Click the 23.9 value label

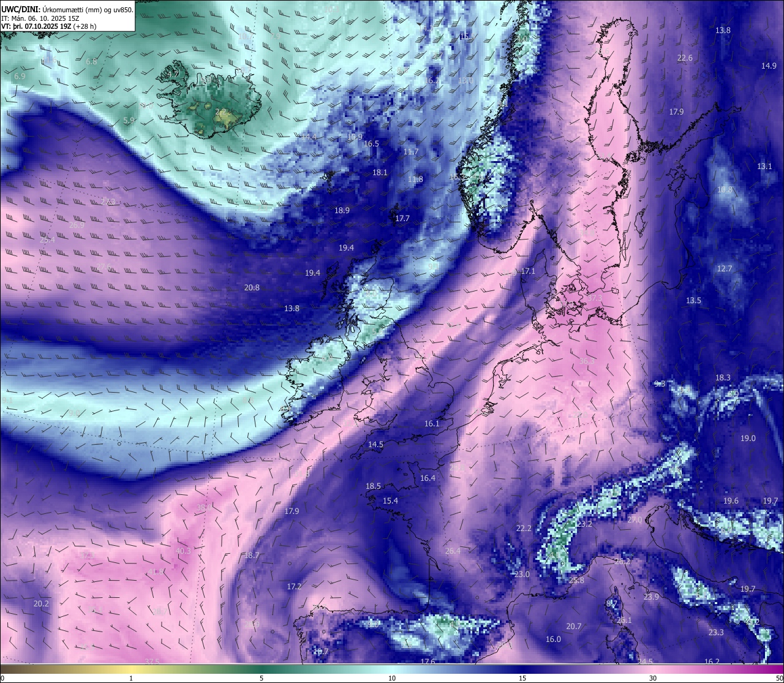click(651, 597)
